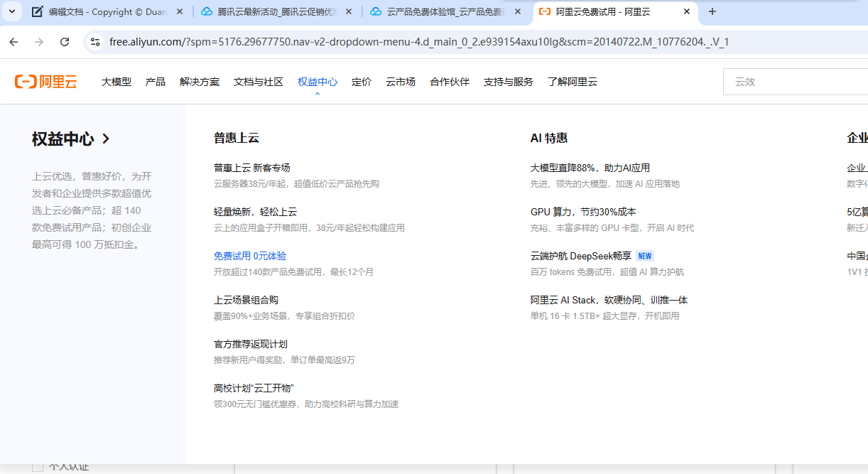
Task: Toggle the 个人认证 checkbox
Action: coord(38,467)
